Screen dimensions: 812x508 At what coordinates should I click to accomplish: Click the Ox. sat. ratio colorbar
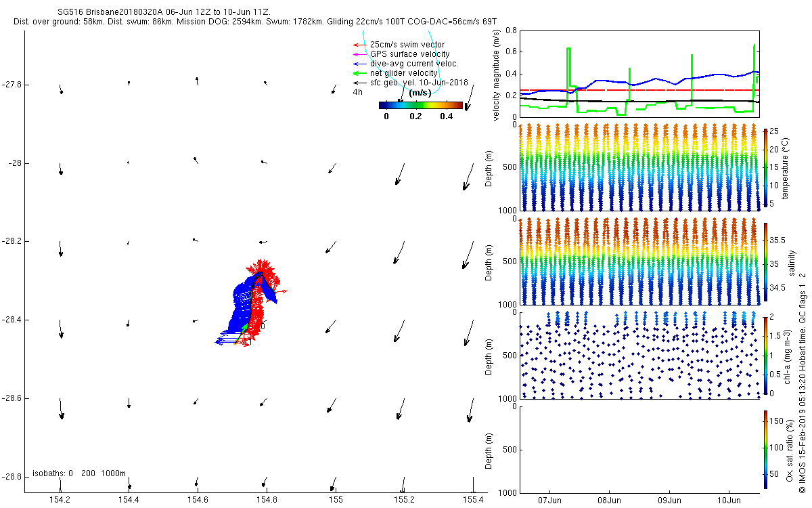pos(765,448)
